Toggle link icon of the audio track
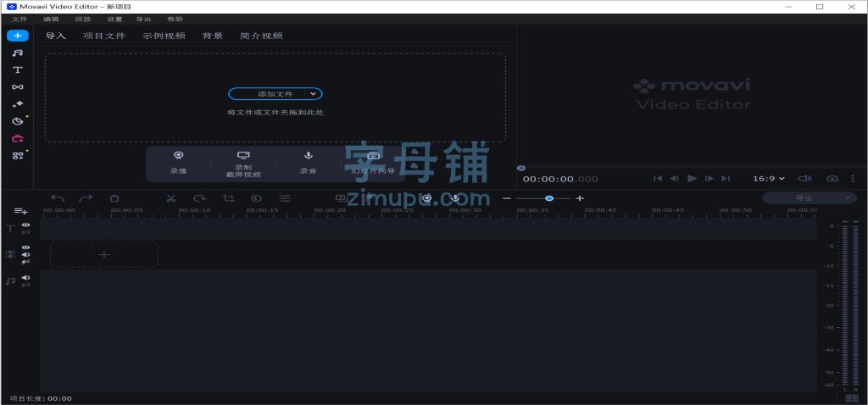The height and width of the screenshot is (405, 868). 25,285
